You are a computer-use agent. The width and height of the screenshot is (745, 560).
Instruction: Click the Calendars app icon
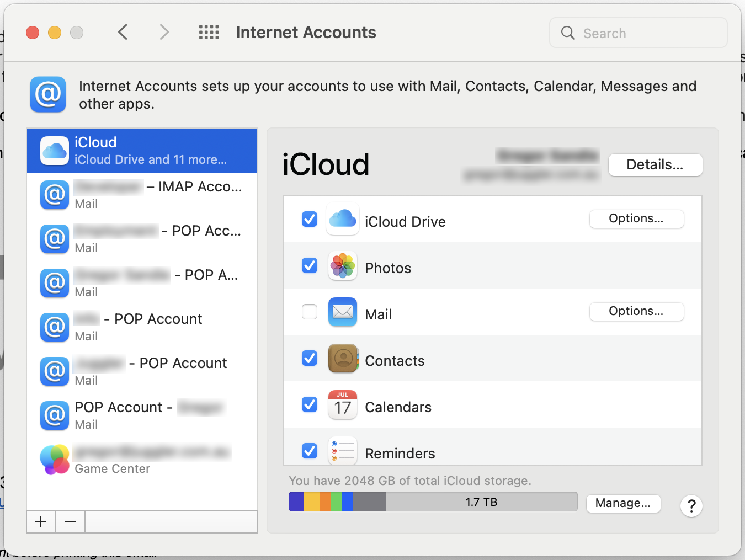343,405
